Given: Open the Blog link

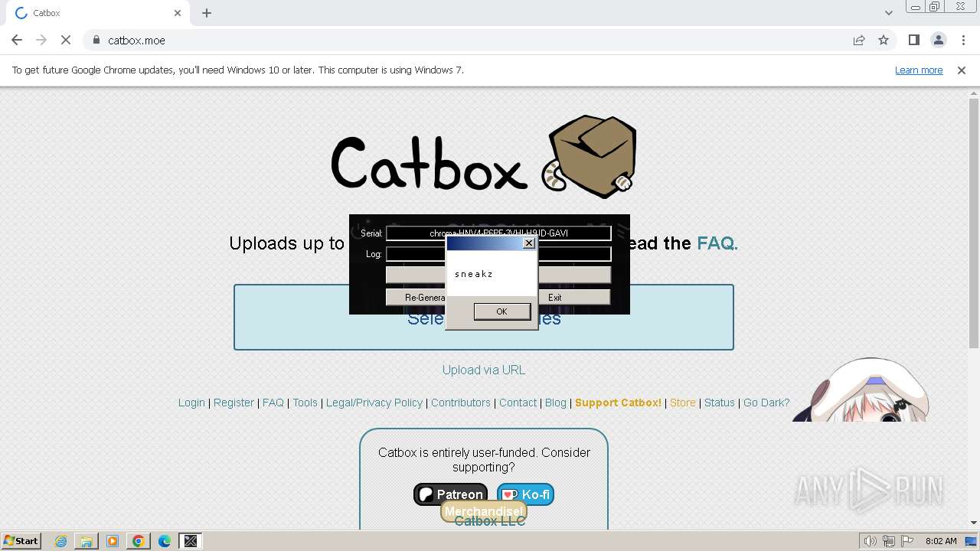Looking at the screenshot, I should (556, 403).
